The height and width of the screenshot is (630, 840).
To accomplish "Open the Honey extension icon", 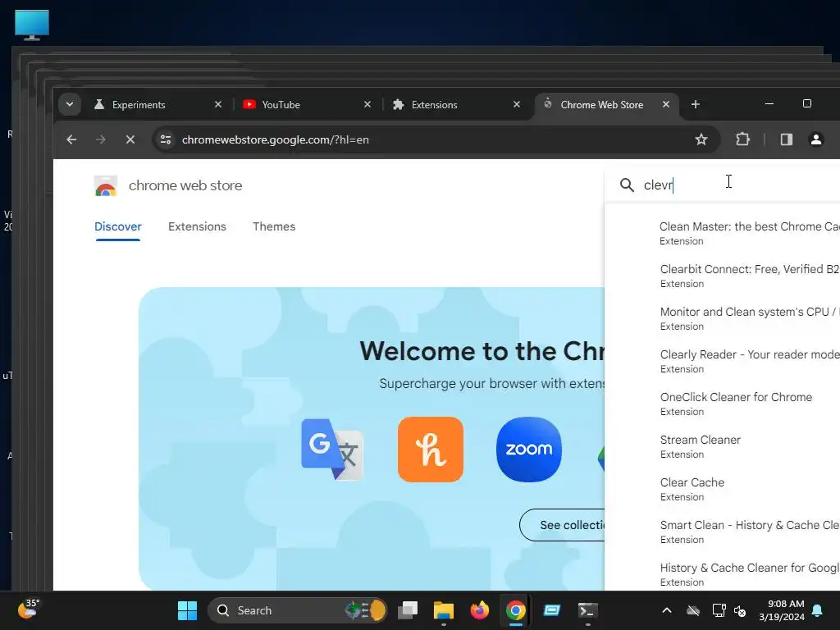I will tap(431, 450).
